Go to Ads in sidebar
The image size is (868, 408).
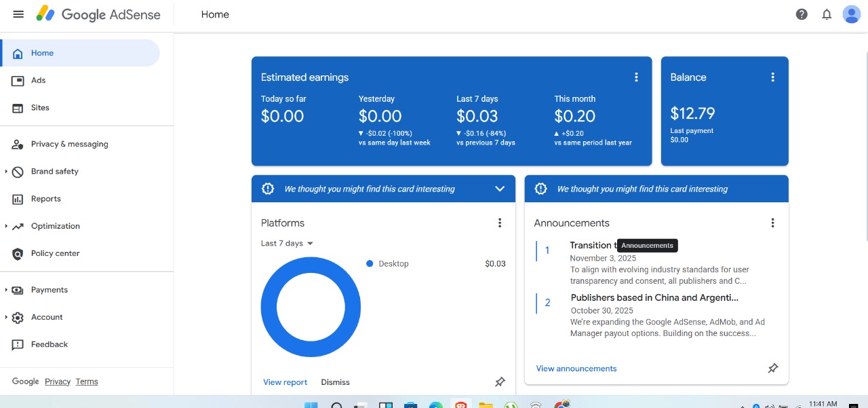[x=38, y=80]
